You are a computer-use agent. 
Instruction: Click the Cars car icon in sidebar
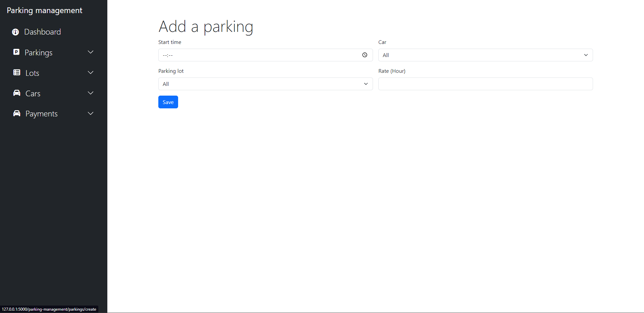pos(16,93)
